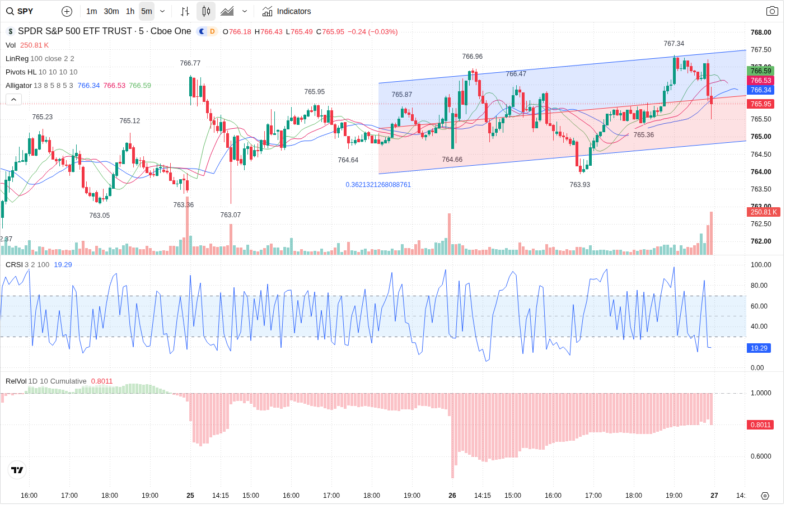
Task: Expand the timeframe dropdown arrow
Action: click(162, 11)
